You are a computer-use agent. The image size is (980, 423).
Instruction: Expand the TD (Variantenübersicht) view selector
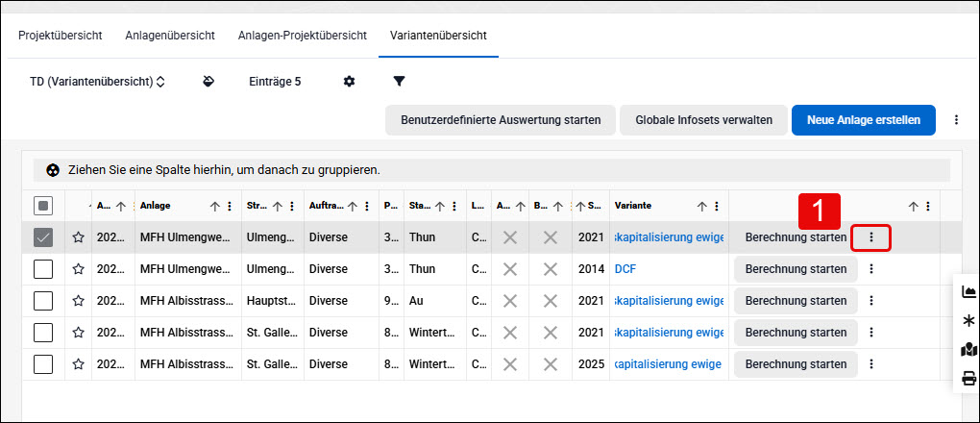[97, 82]
